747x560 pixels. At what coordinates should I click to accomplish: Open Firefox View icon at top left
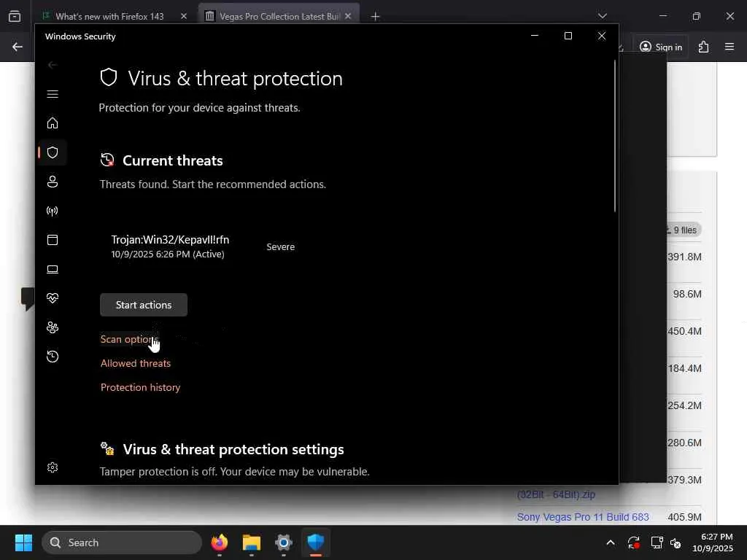[15, 17]
